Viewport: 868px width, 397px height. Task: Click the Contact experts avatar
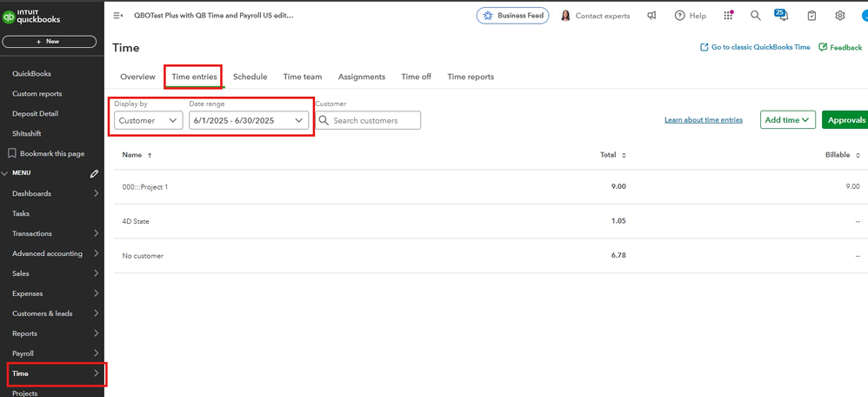565,16
